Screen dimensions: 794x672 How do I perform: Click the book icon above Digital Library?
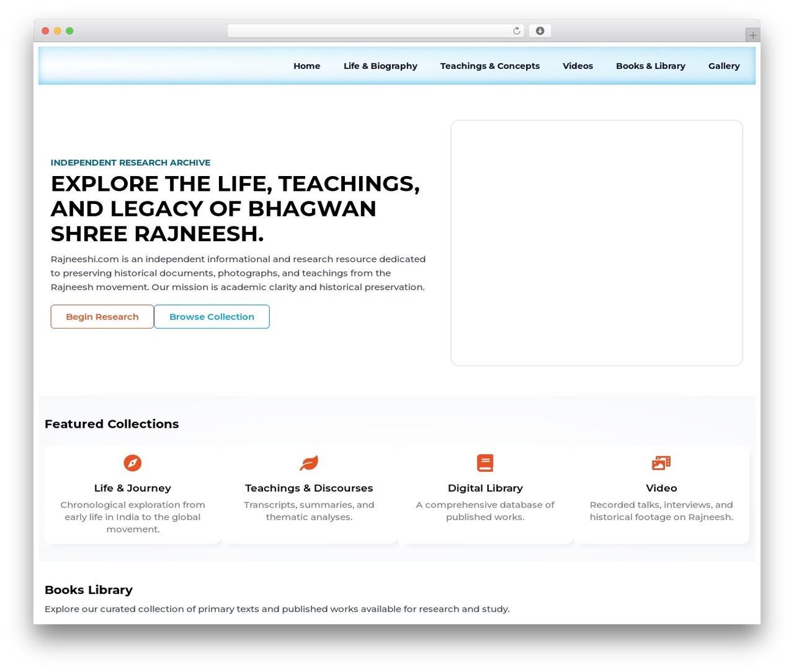click(485, 463)
